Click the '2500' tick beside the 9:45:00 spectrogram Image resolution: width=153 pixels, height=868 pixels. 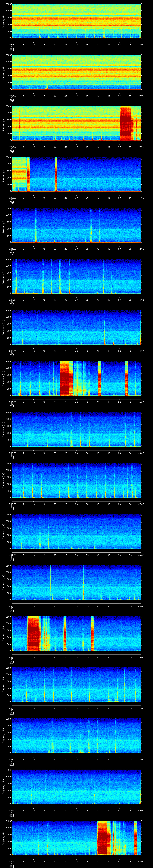[x=8, y=412]
